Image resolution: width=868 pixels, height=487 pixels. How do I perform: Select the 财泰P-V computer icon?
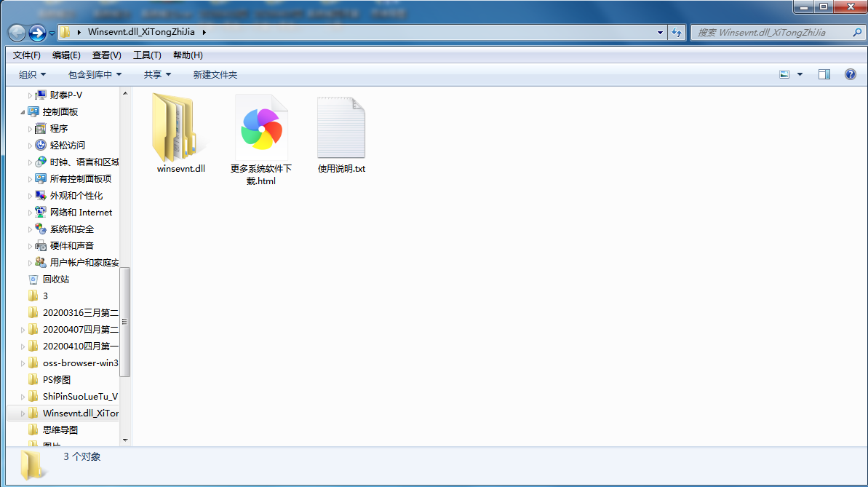(x=41, y=95)
